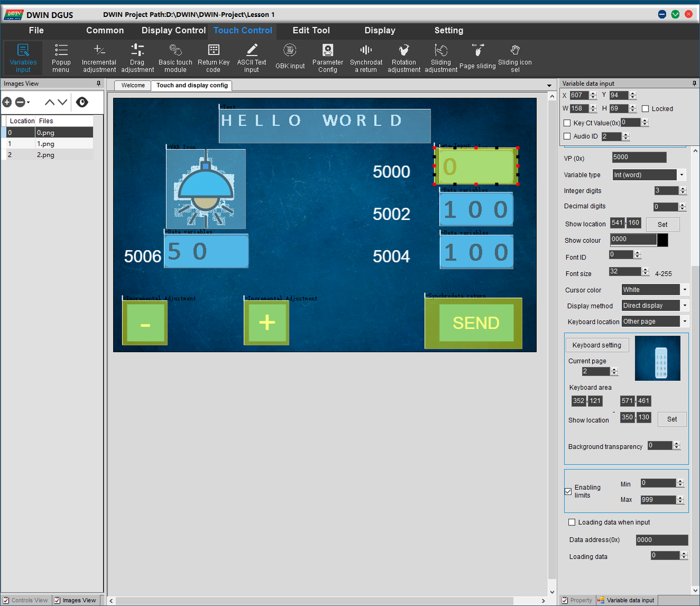Click the Keyboard setting button
Image resolution: width=700 pixels, height=606 pixels.
(597, 345)
